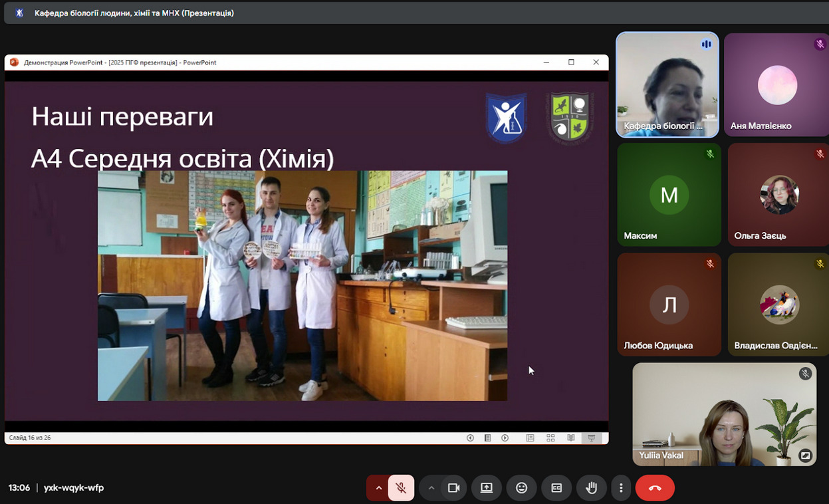Switch to Normal view in PowerPoint
Image resolution: width=829 pixels, height=504 pixels.
530,438
